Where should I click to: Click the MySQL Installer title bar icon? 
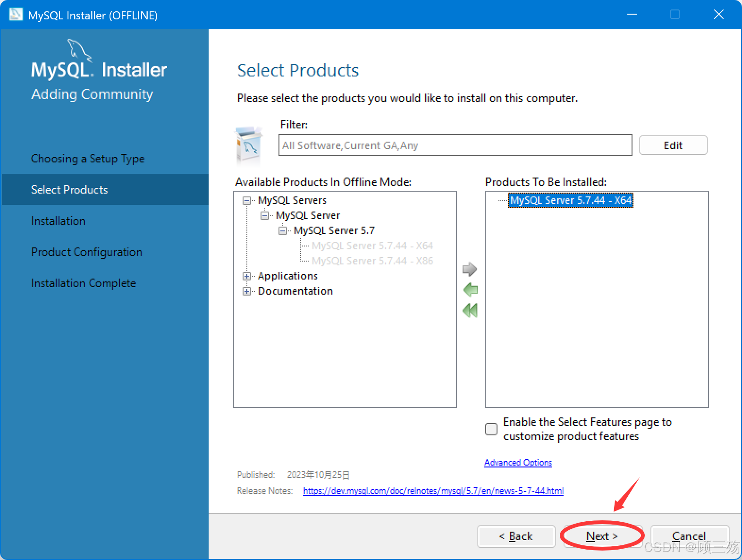point(16,15)
